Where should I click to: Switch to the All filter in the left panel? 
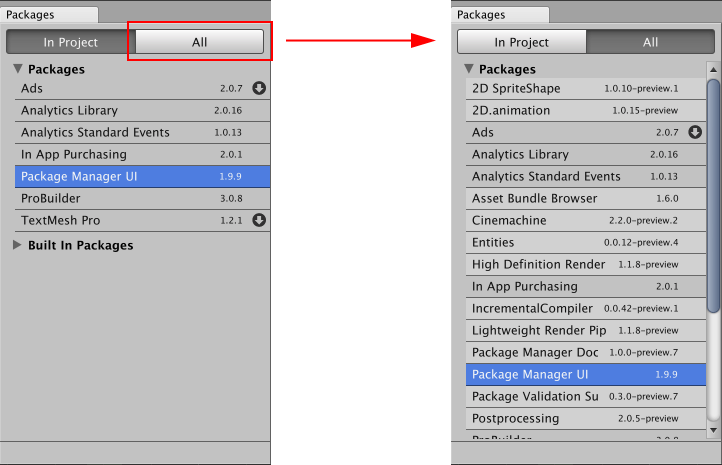pyautogui.click(x=200, y=42)
